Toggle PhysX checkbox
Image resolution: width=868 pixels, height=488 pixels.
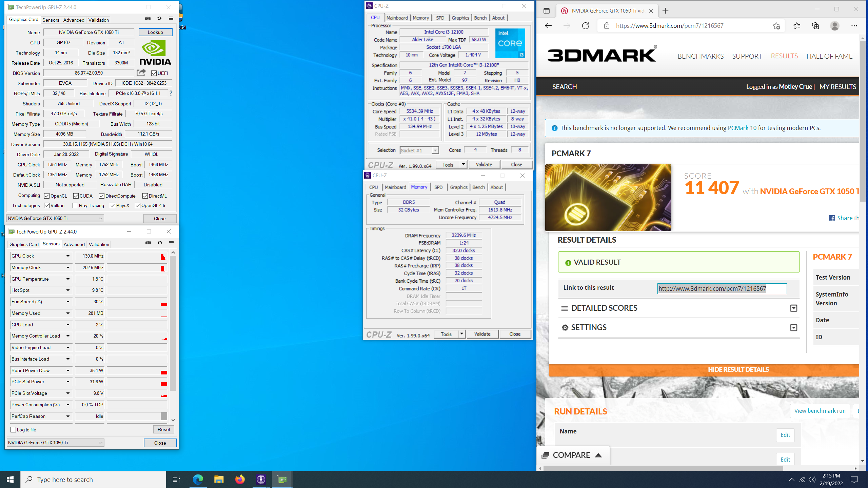pos(113,205)
